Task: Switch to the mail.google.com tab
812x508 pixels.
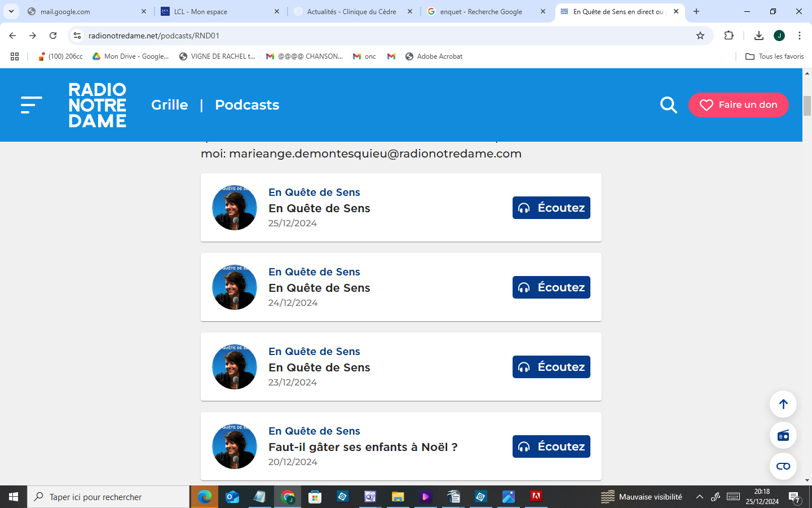Action: pos(87,11)
